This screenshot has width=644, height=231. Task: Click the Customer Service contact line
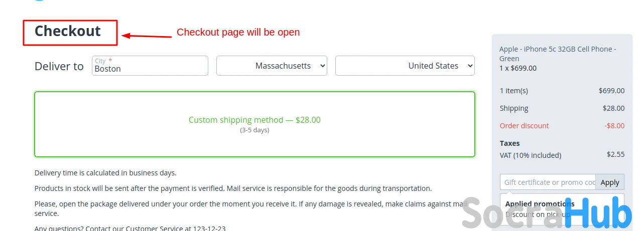pos(130,228)
